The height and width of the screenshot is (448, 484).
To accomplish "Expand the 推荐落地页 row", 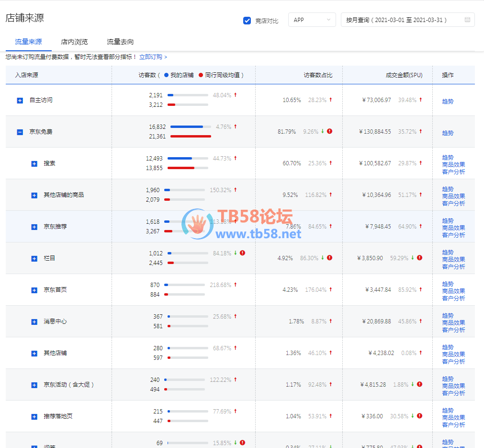I will coord(34,417).
